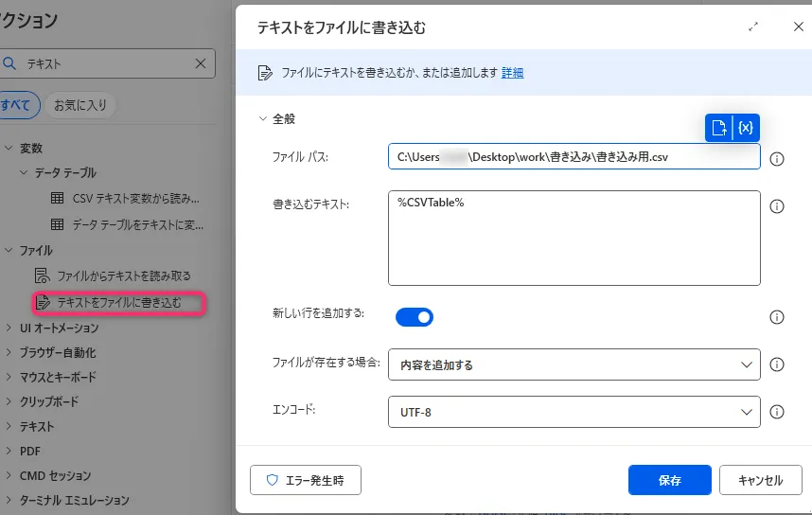Open the エラー発生時 settings button
Viewport: 812px width, 515px height.
[x=306, y=480]
